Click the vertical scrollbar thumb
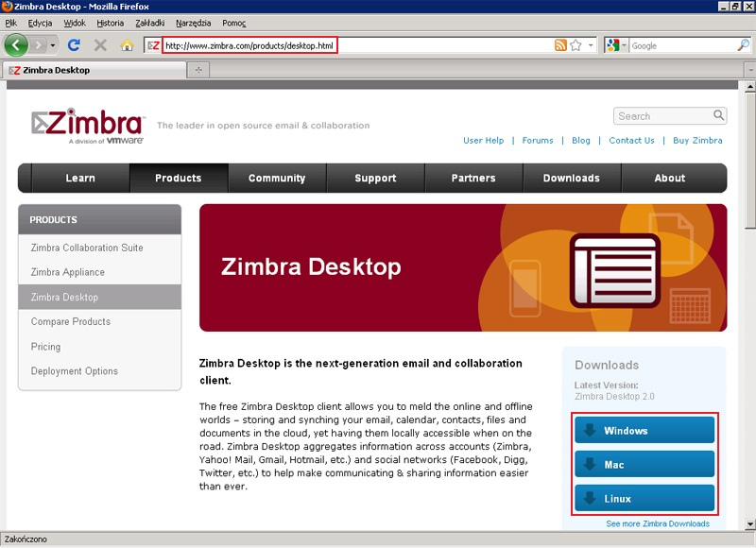This screenshot has width=756, height=548. coord(750,161)
